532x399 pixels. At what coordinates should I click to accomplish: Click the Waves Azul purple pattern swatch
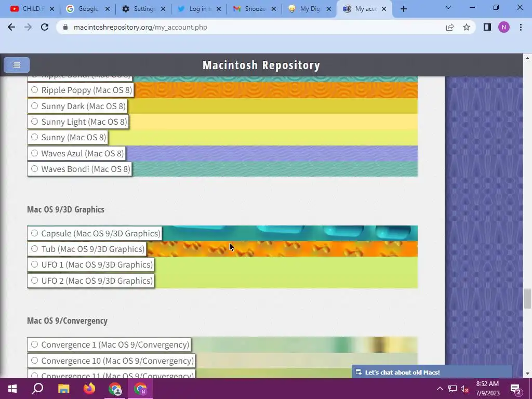tap(272, 153)
